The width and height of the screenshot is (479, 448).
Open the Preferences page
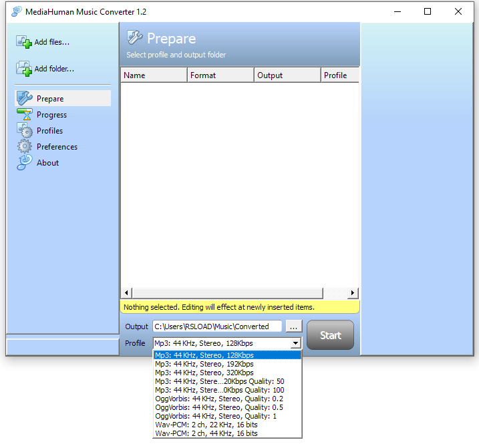[x=57, y=147]
